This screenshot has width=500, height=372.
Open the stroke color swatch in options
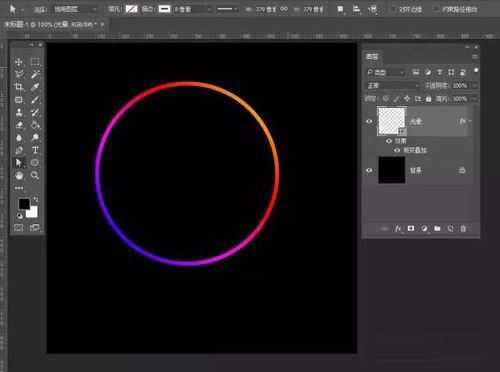coord(164,9)
